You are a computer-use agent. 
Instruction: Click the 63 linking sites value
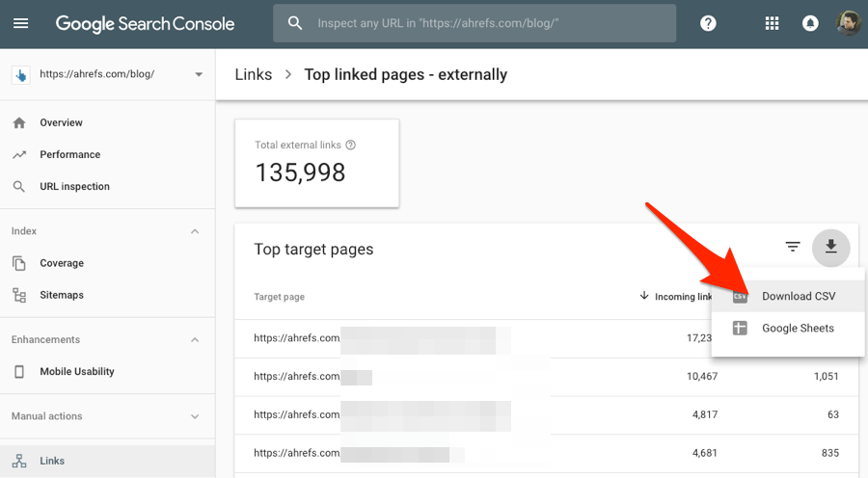(x=833, y=414)
